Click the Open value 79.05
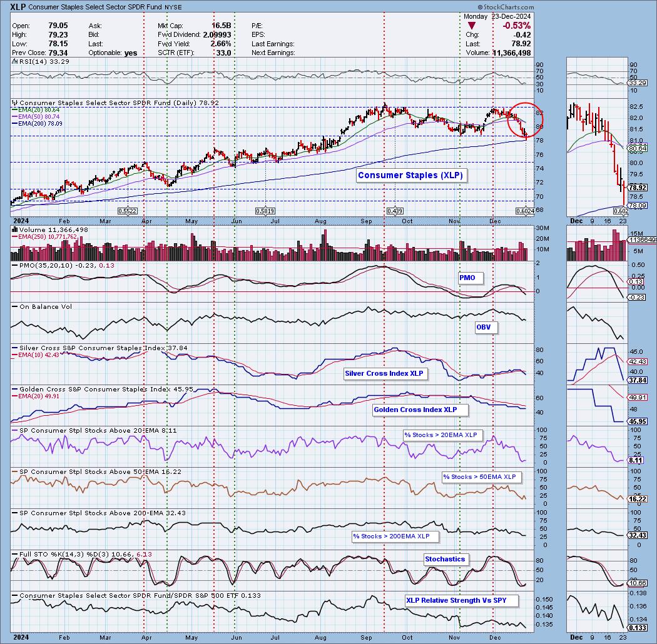This screenshot has width=657, height=644. coord(58,26)
